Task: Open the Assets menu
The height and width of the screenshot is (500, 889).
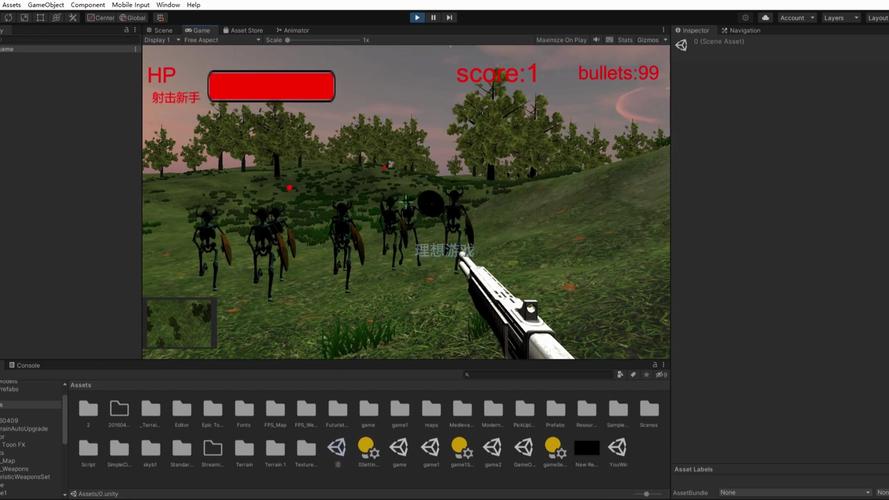Action: tap(11, 5)
